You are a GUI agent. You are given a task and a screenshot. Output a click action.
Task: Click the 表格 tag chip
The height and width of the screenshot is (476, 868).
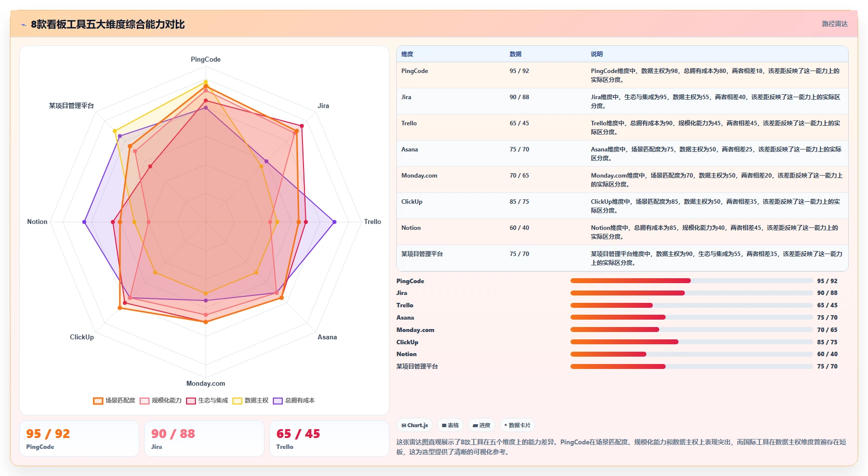pyautogui.click(x=450, y=425)
